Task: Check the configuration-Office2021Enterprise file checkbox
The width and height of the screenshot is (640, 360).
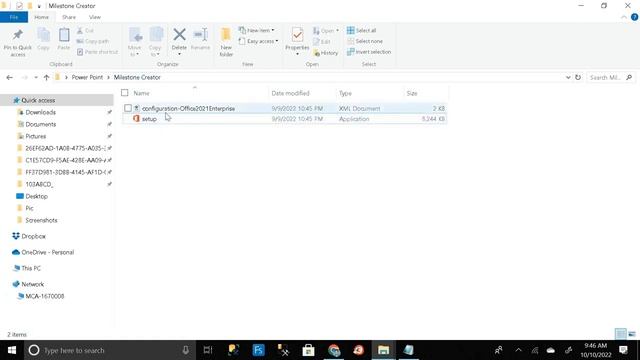Action: [128, 108]
